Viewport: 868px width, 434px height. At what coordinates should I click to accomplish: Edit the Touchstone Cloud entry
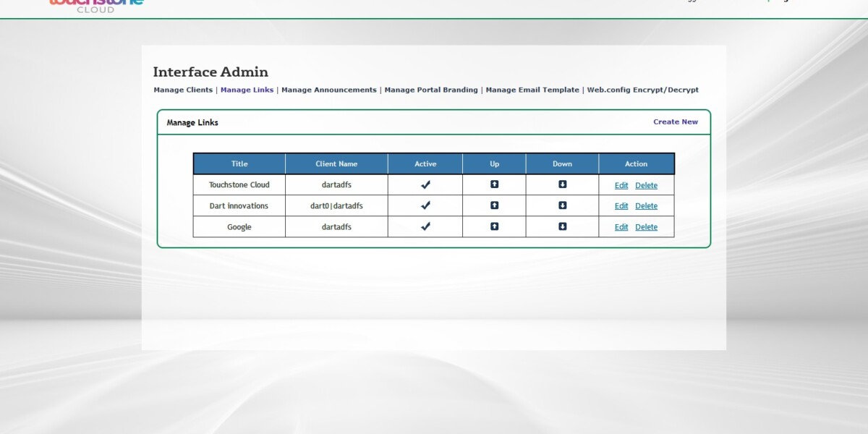(621, 184)
